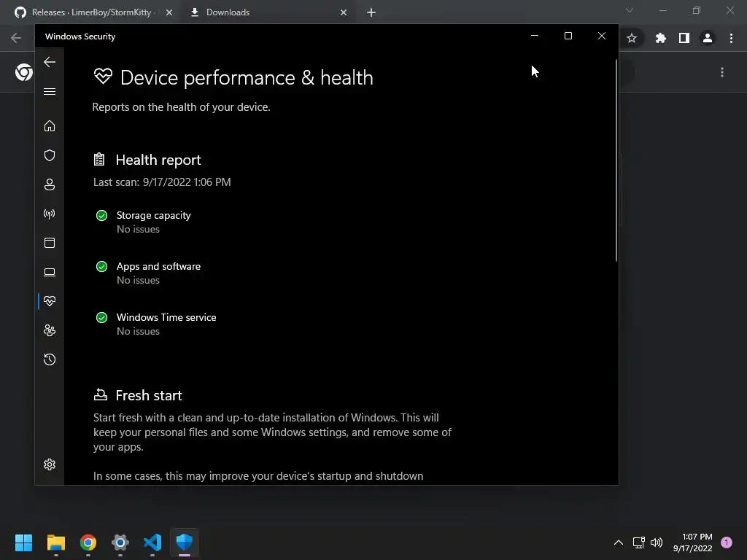Click Windows Security shield in taskbar
Image resolution: width=747 pixels, height=560 pixels.
pos(185,542)
